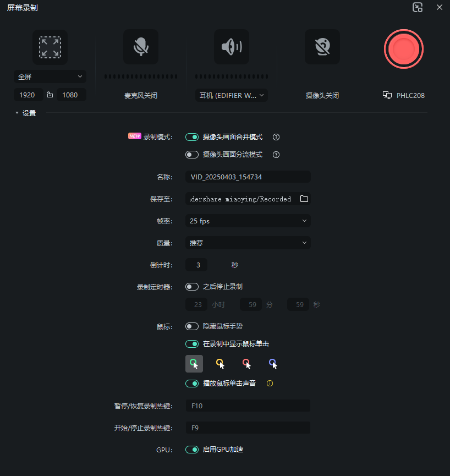
Task: Select the yellow mouse-click highlight color
Action: point(220,364)
